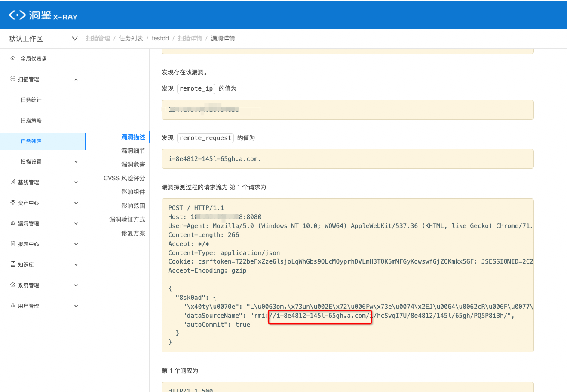The image size is (567, 392).
Task: Click the system management gear icon
Action: 13,285
